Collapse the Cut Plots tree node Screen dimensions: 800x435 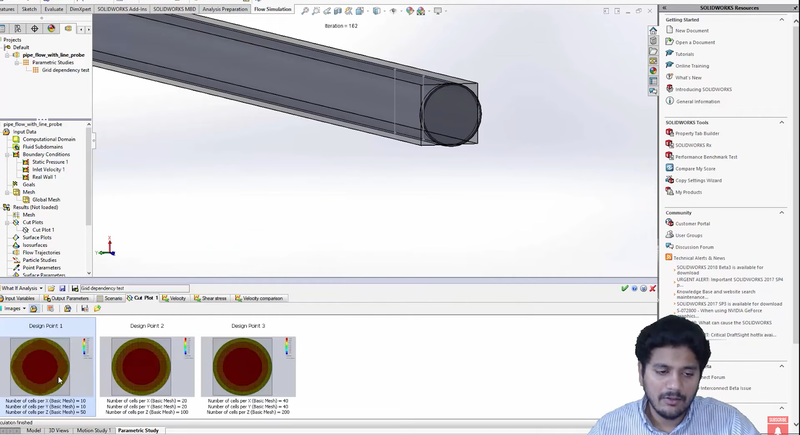pyautogui.click(x=7, y=222)
